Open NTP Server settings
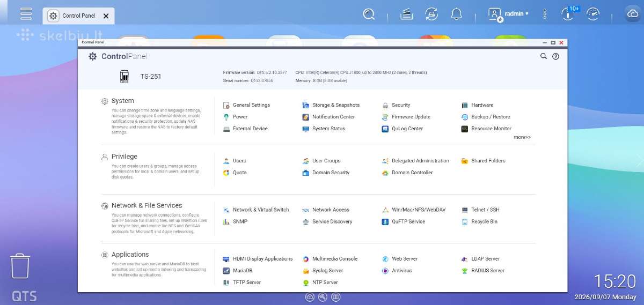The height and width of the screenshot is (305, 644). click(x=320, y=282)
